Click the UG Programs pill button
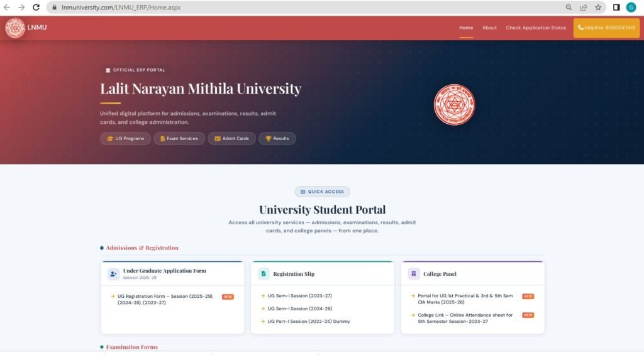This screenshot has height=355, width=644. tap(125, 138)
